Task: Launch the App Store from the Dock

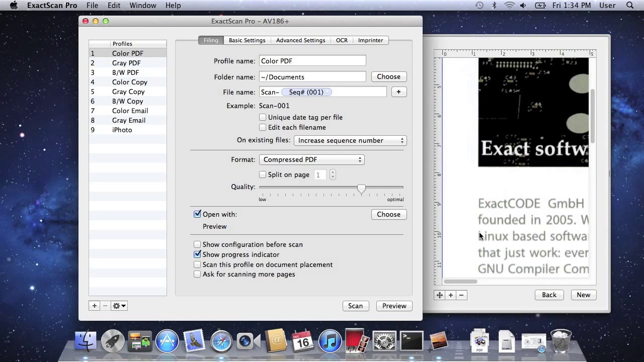Action: [167, 341]
